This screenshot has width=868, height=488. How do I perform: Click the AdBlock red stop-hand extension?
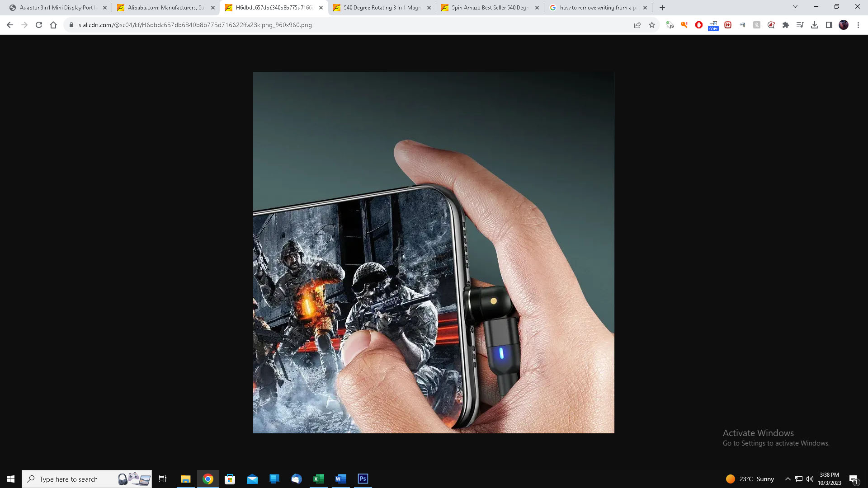699,25
